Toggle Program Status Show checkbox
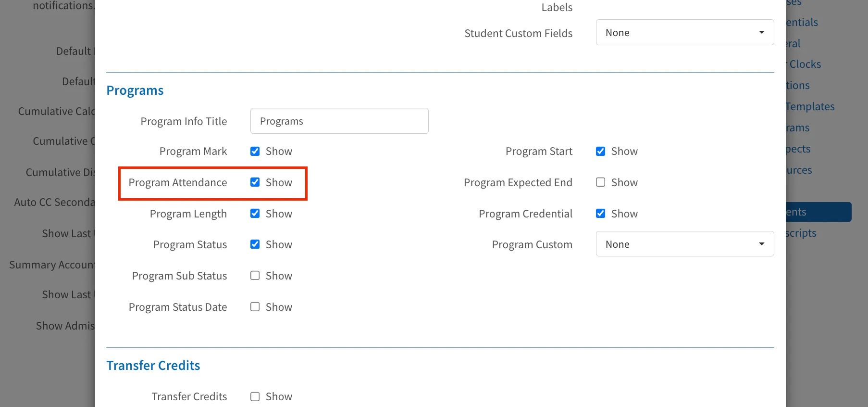The image size is (868, 407). point(255,244)
